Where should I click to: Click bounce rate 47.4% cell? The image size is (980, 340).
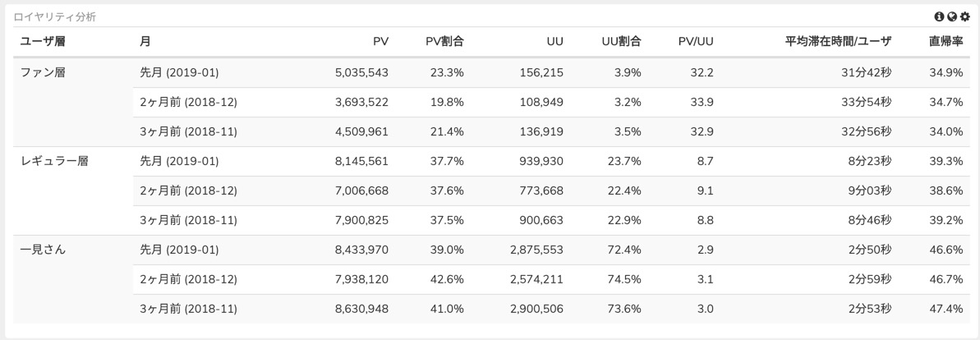coord(946,309)
